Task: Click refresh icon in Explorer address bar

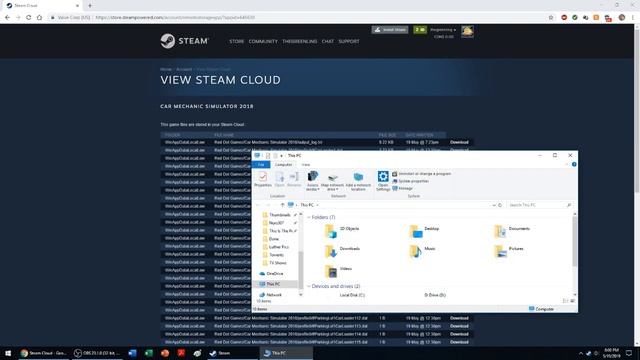Action: tap(500, 205)
